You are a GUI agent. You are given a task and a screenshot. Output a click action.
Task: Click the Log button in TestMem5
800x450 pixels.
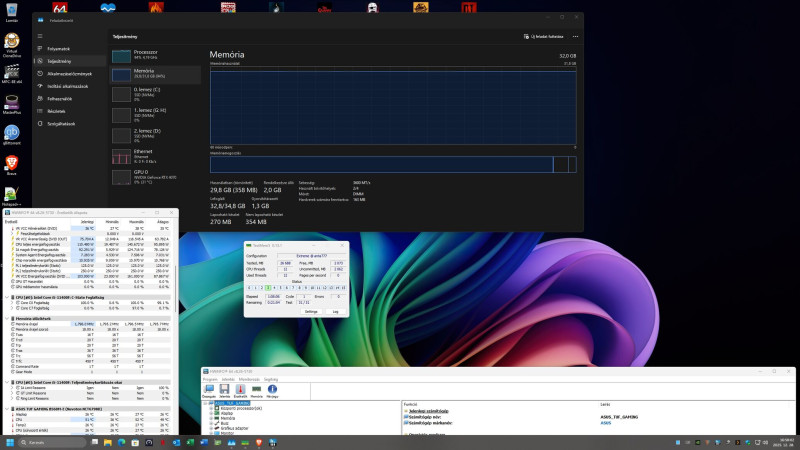click(x=335, y=312)
